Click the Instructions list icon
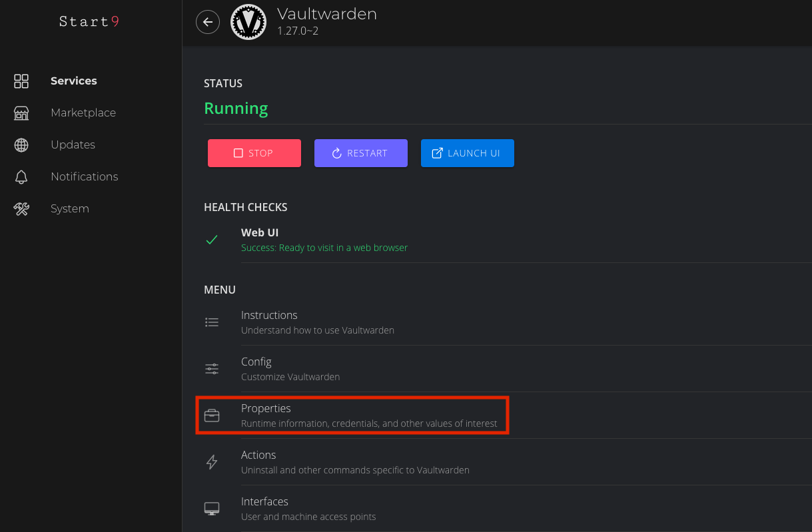812x532 pixels. pos(212,322)
